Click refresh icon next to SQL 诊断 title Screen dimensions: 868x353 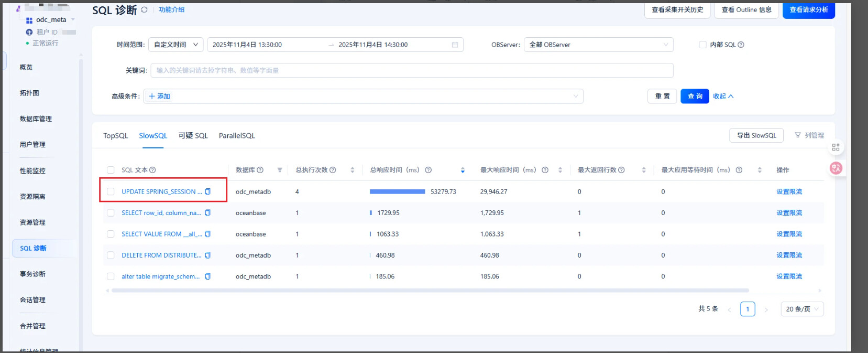144,10
